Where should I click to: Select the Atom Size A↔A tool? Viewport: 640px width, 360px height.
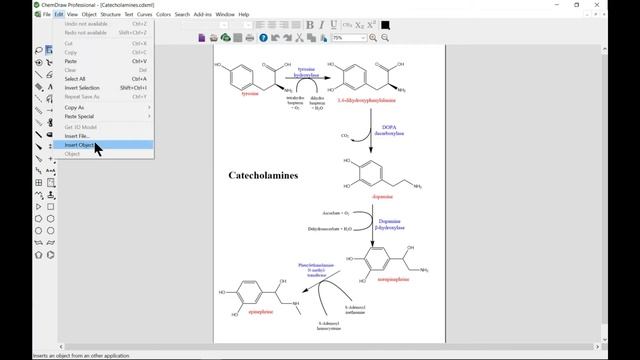pos(50,171)
